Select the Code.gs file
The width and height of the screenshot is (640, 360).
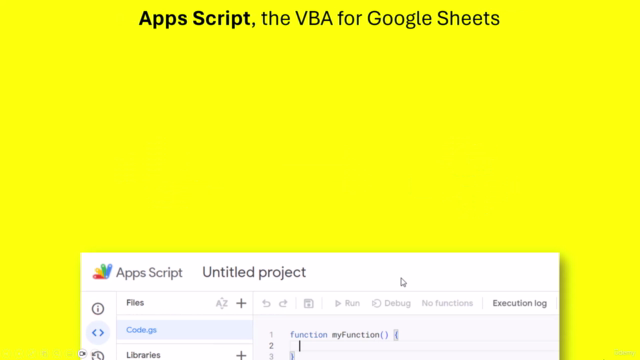[184, 330]
